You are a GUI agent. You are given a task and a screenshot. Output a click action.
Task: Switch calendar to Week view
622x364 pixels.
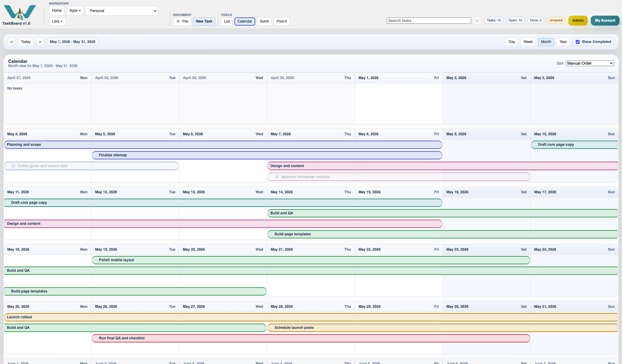[528, 42]
